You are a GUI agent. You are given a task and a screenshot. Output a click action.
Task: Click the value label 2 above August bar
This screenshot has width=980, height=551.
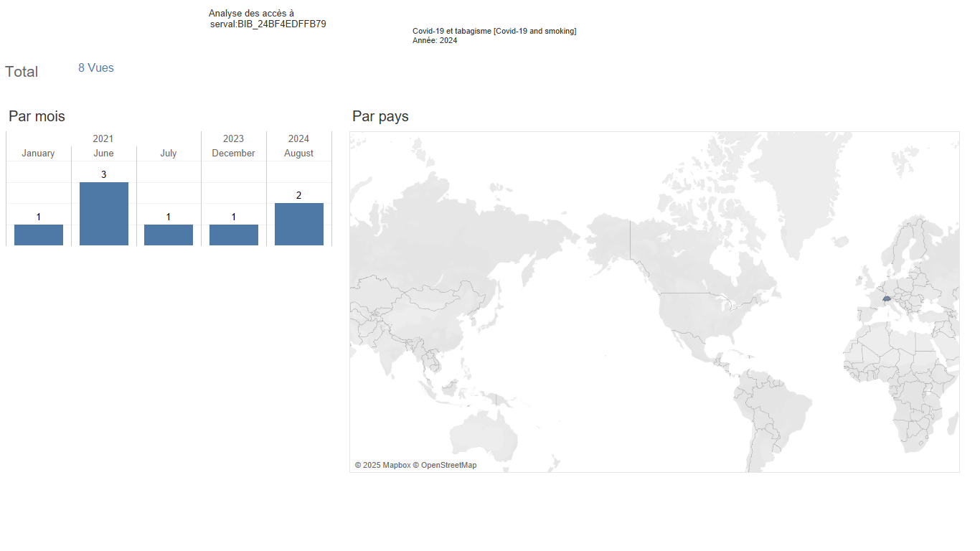(298, 195)
